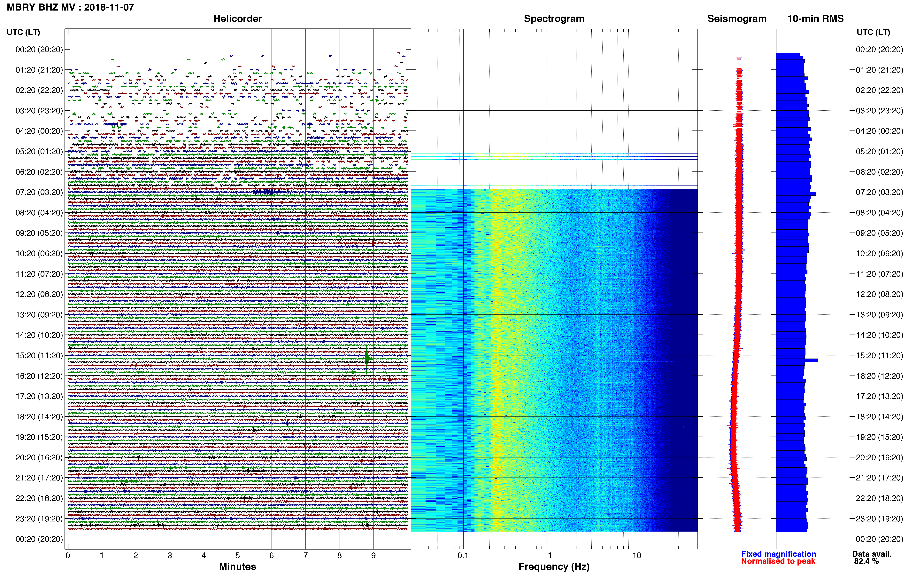This screenshot has height=578, width=924.
Task: Click the red horizontal spike in the seismogram near 15:40
Action: (x=737, y=362)
